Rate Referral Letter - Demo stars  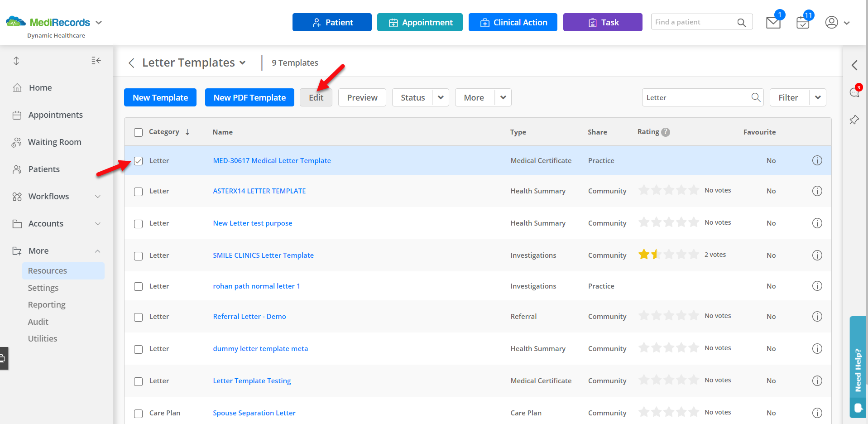[668, 315]
